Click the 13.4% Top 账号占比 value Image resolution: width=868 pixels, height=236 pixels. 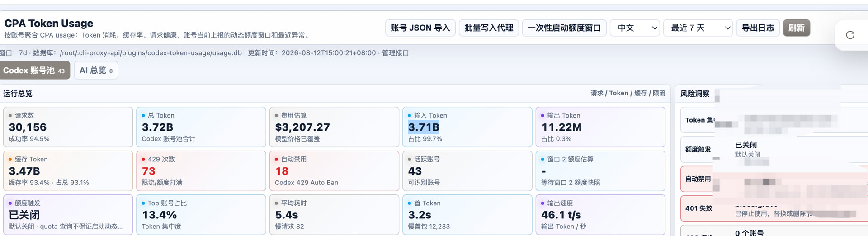(160, 215)
